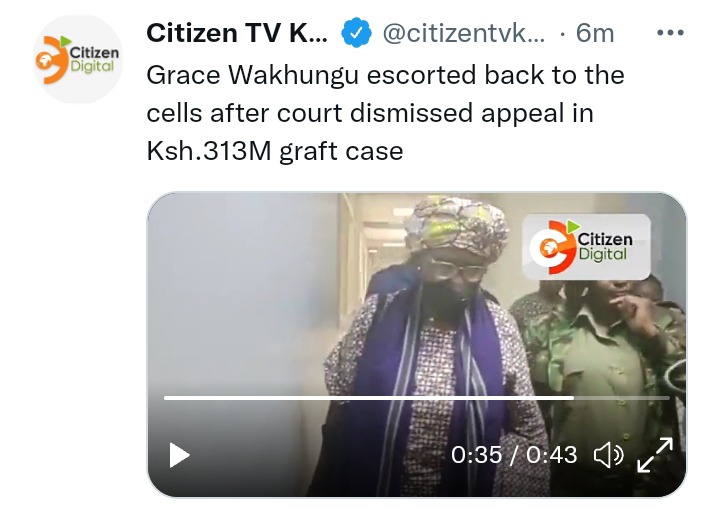The width and height of the screenshot is (720, 509).
Task: Click the blue verified badge
Action: 356,33
